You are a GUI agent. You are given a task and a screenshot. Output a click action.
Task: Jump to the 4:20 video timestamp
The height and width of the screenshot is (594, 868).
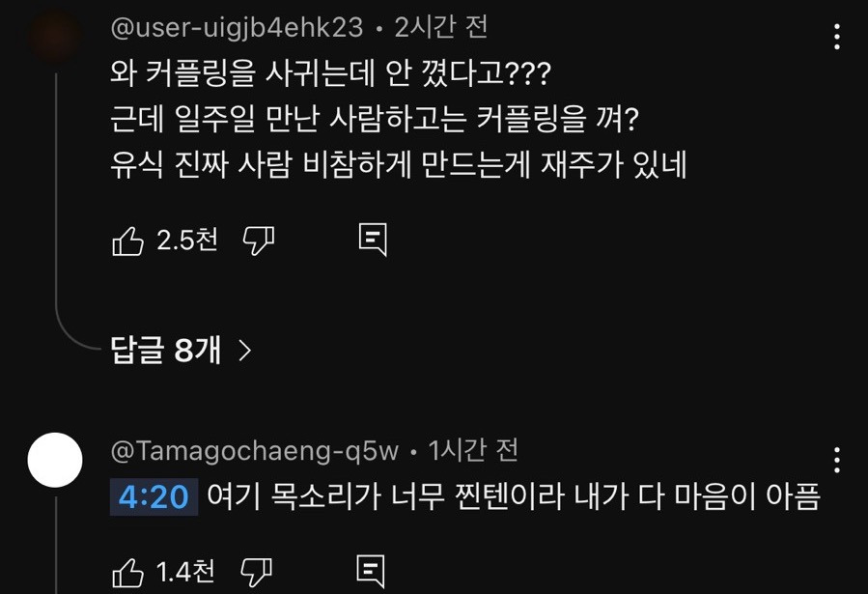click(153, 497)
